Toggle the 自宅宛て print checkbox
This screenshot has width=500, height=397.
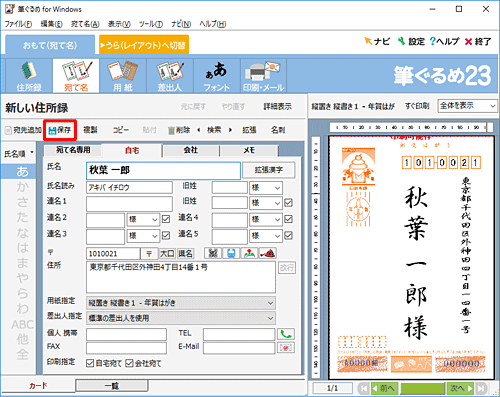pos(90,363)
